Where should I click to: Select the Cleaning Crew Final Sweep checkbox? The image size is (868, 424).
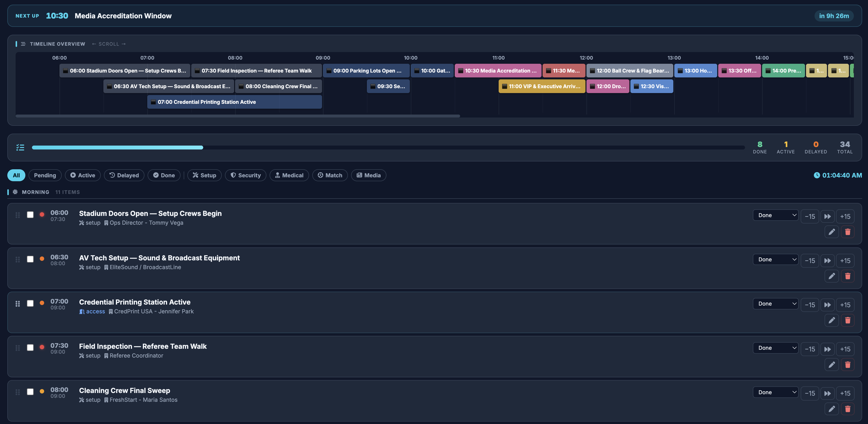point(30,392)
